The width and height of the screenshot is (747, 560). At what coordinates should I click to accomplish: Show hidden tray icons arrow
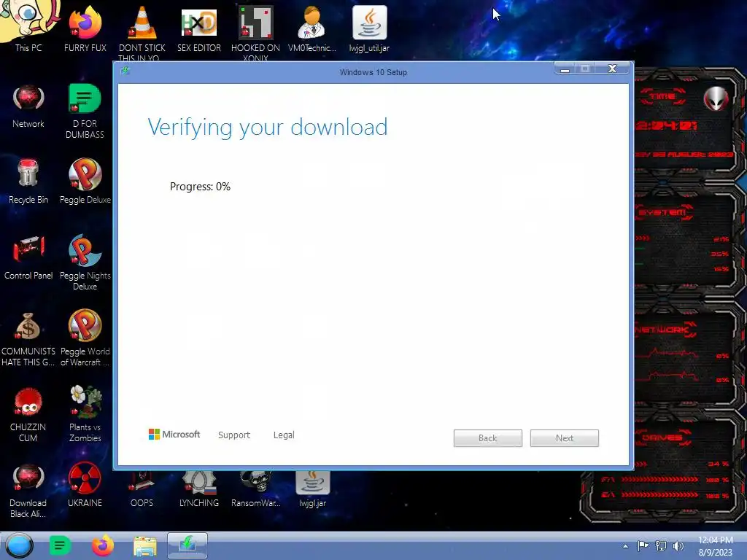tap(625, 546)
